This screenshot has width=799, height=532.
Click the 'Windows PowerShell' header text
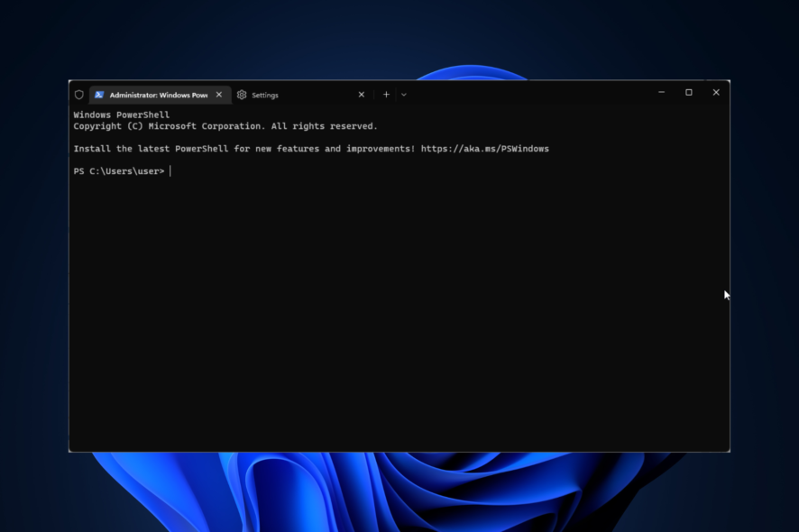[121, 115]
